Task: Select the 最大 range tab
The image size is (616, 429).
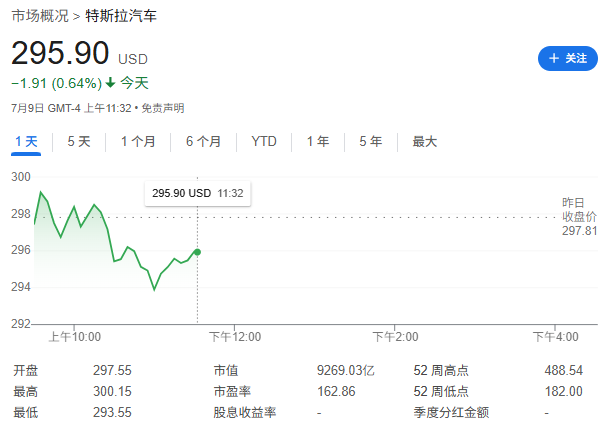Action: (x=425, y=141)
